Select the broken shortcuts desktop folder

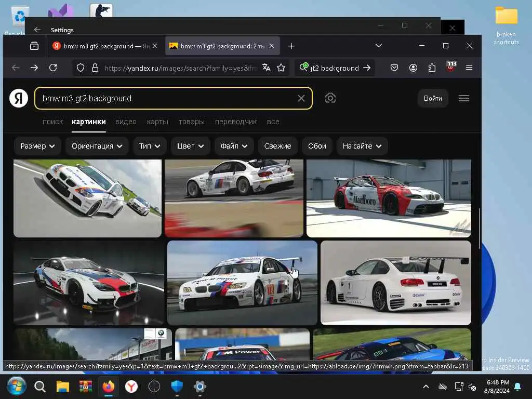click(x=506, y=25)
